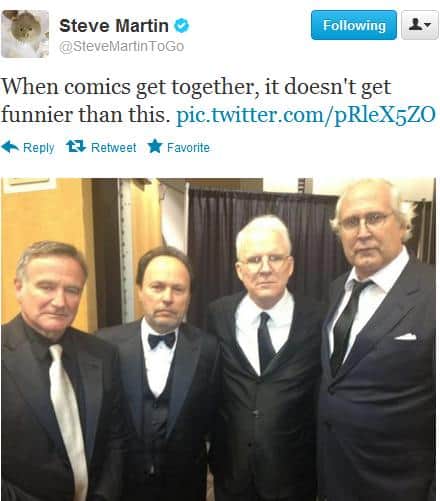Viewport: 440px width, 501px height.
Task: Open the attached photo of four men
Action: [x=218, y=339]
